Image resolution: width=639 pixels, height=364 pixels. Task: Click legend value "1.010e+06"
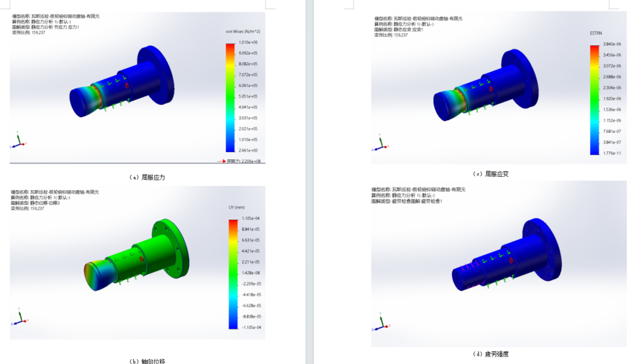[248, 42]
